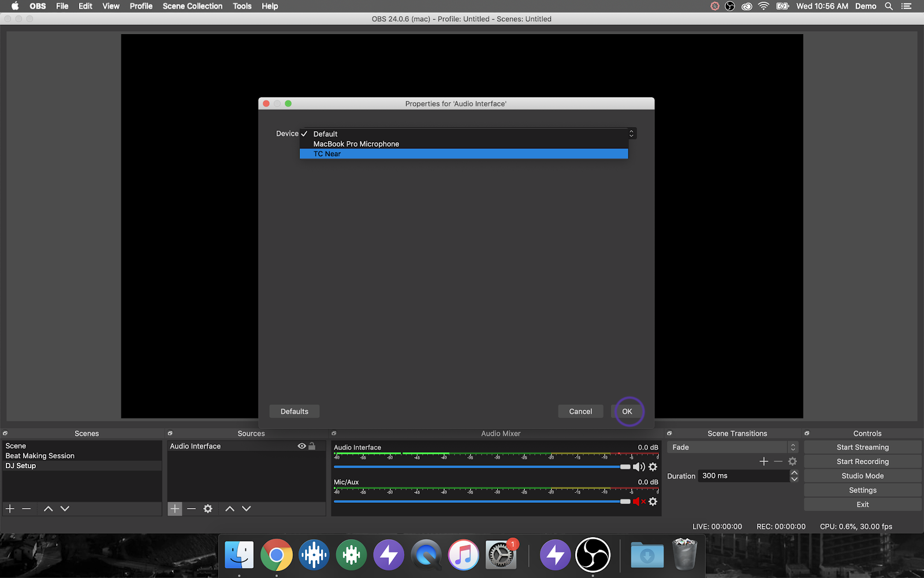Image resolution: width=924 pixels, height=578 pixels.
Task: Add a new scene with the plus icon
Action: (10, 509)
